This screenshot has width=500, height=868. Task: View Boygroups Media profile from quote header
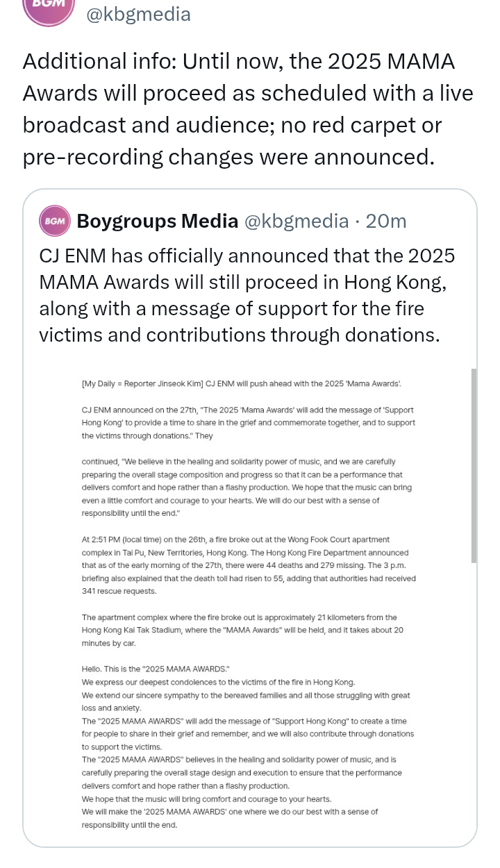coord(157,221)
